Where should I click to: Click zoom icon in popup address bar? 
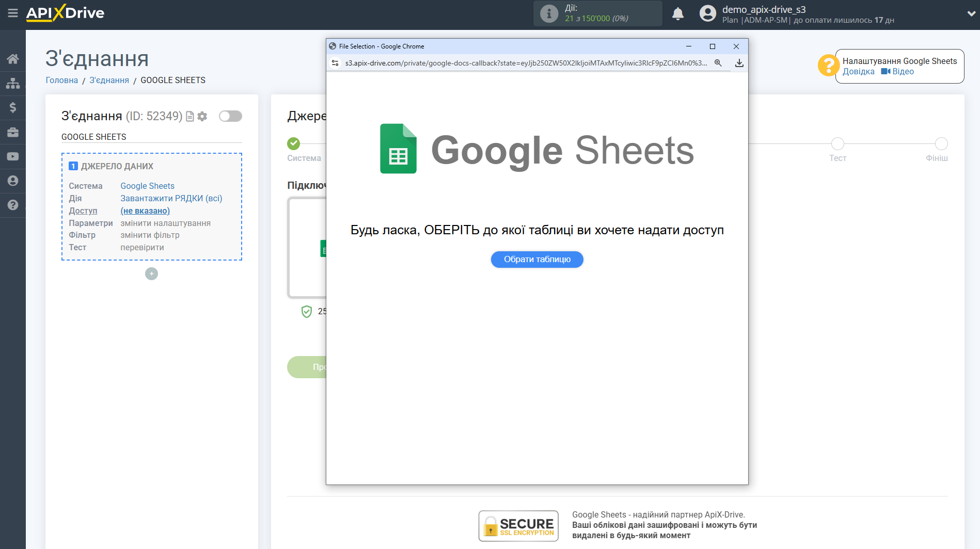click(x=718, y=63)
